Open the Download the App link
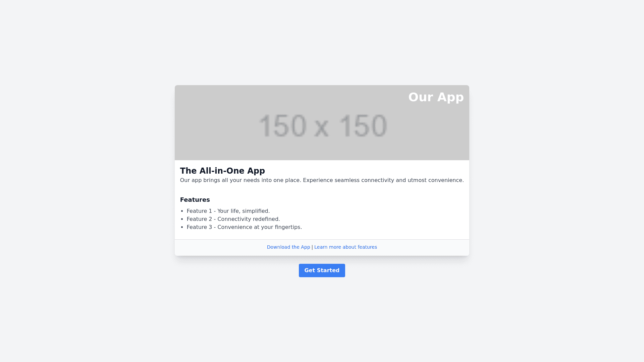644x362 pixels. tap(288, 247)
